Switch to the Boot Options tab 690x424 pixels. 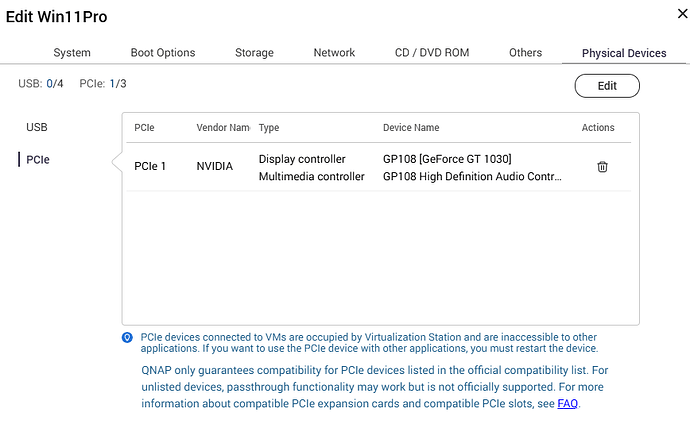(163, 52)
